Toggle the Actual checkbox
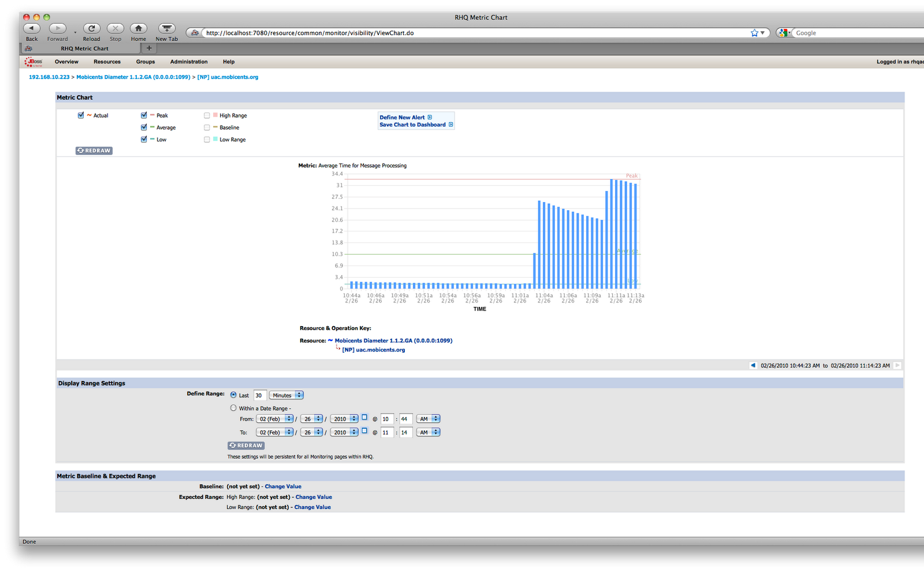The image size is (924, 572). (x=81, y=115)
